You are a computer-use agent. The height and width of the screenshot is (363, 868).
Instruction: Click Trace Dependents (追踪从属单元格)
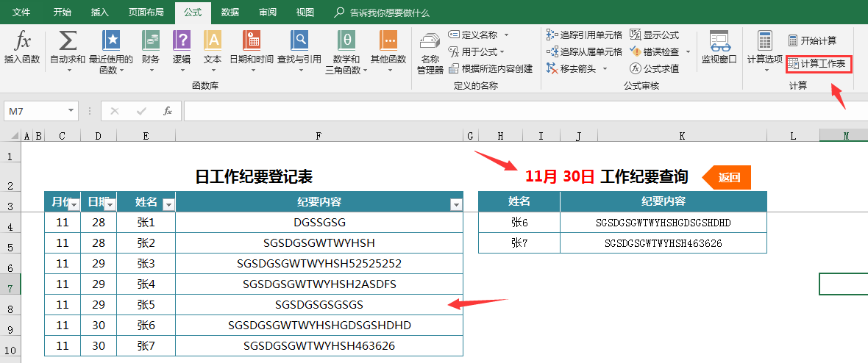coord(584,51)
